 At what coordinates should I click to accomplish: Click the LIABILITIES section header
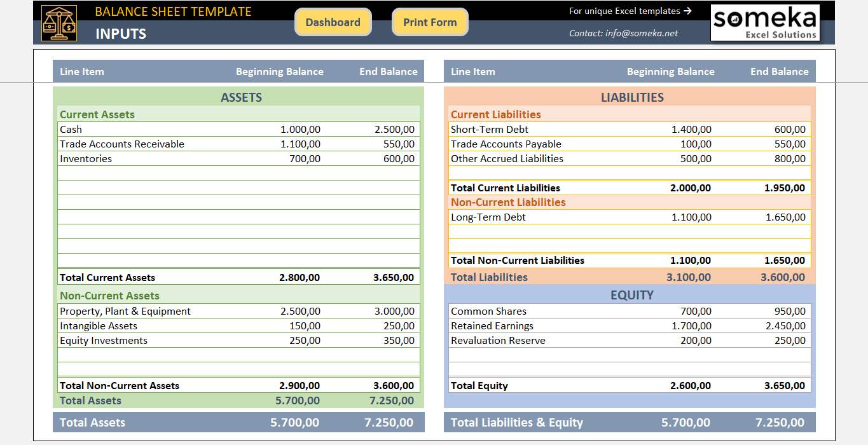[632, 98]
